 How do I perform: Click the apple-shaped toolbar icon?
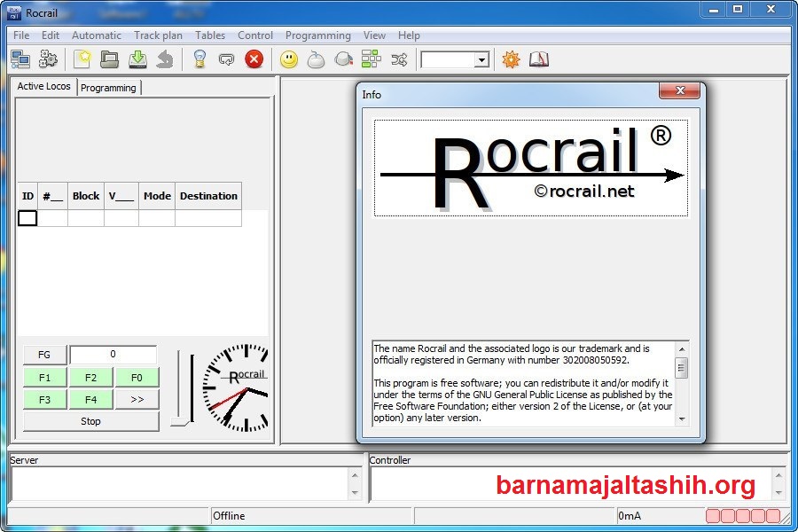click(x=316, y=59)
